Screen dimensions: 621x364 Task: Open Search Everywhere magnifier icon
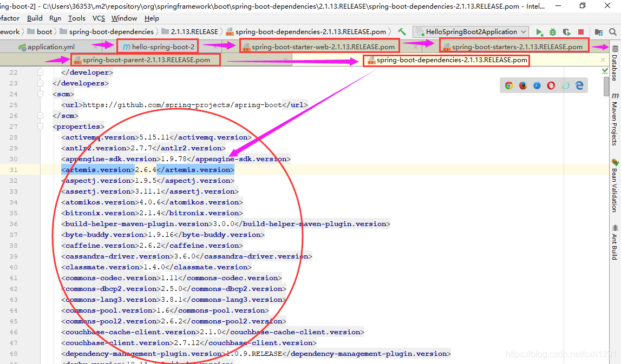613,32
